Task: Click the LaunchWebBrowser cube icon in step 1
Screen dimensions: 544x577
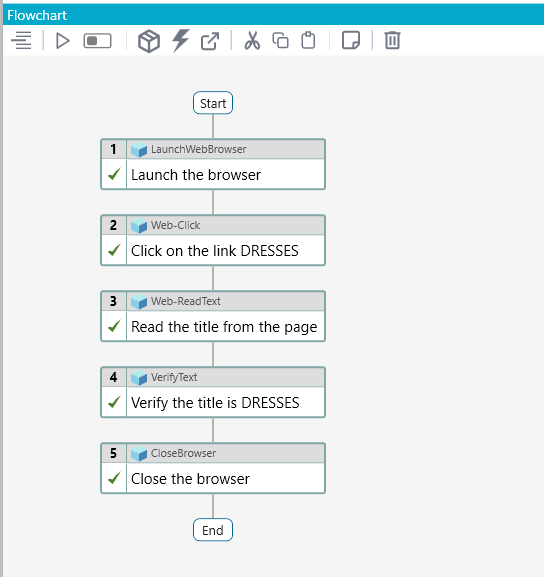Action: click(139, 149)
